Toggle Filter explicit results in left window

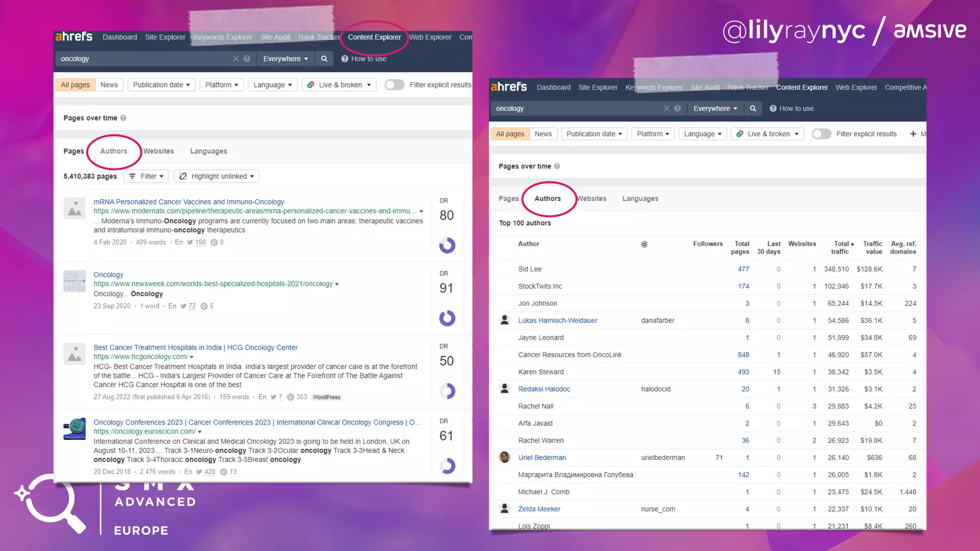click(394, 85)
